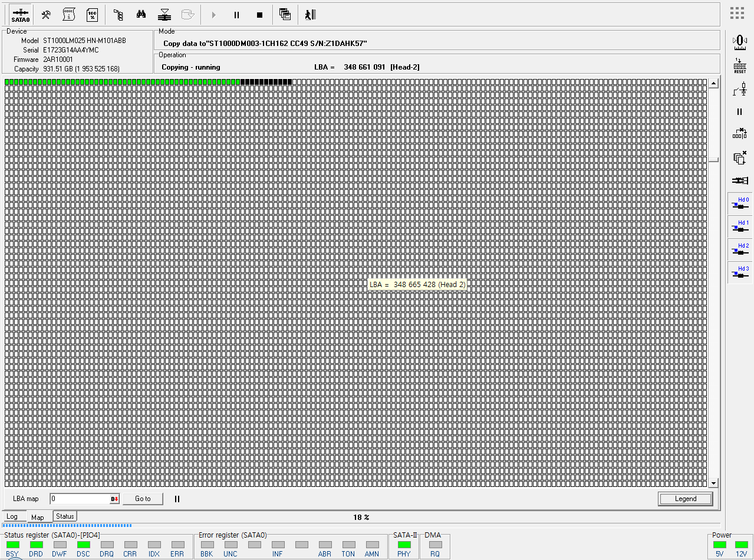The image size is (754, 560).
Task: Click the SATA0 port selector icon
Action: coord(20,15)
